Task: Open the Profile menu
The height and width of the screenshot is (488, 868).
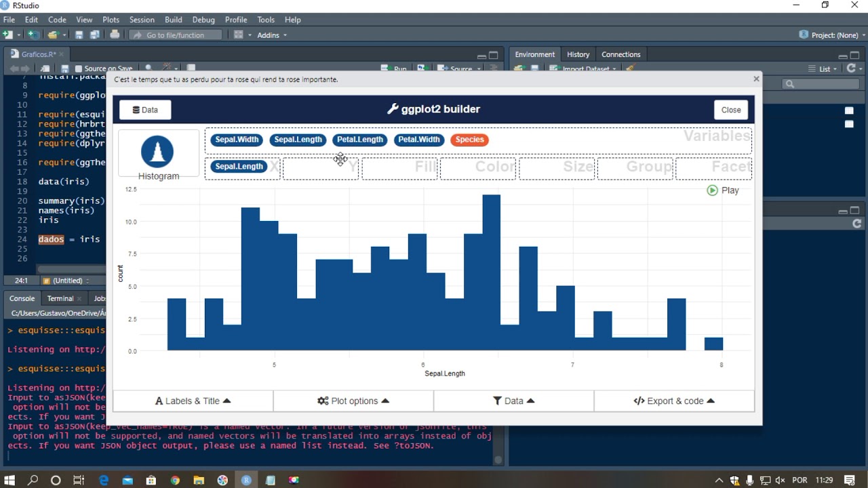Action: 236,20
